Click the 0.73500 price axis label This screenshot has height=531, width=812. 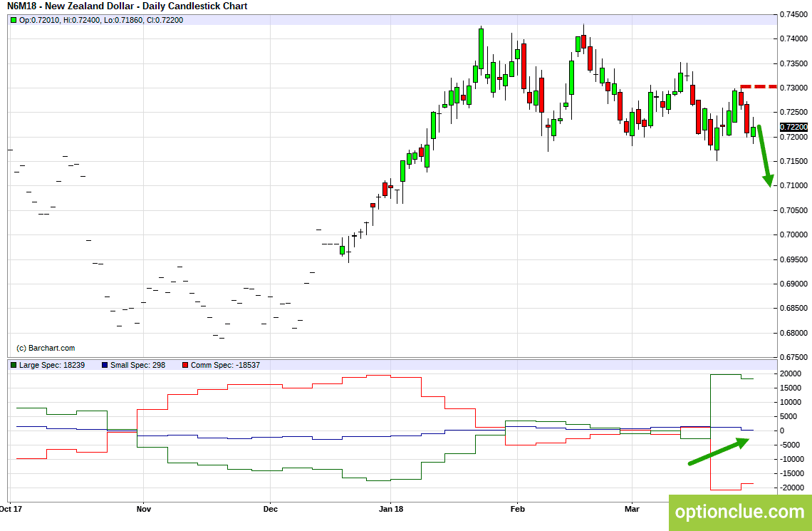coord(795,63)
